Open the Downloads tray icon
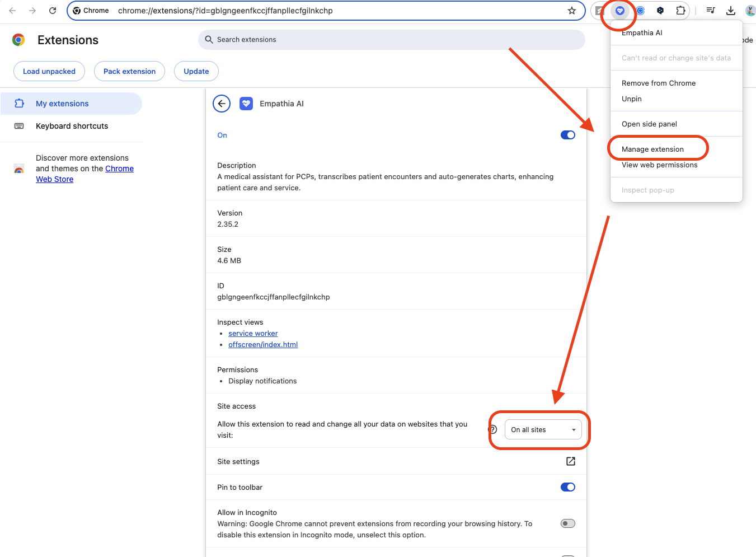This screenshot has height=557, width=756. (x=731, y=11)
